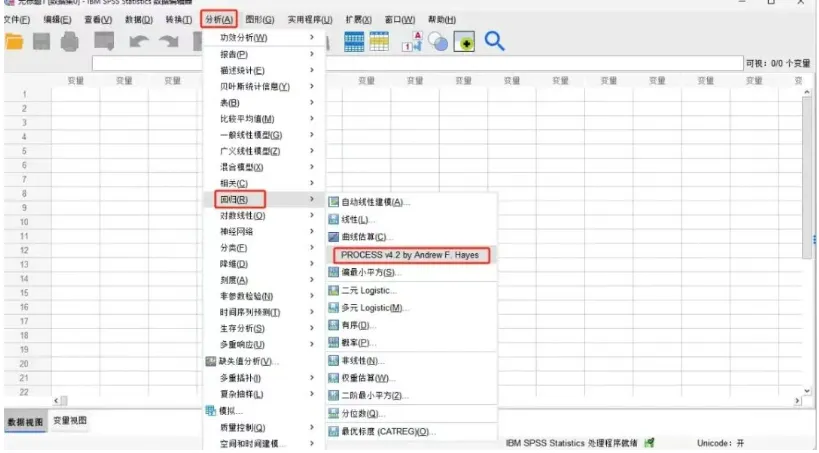Click the printer toolbar icon
The height and width of the screenshot is (453, 819).
[x=69, y=41]
